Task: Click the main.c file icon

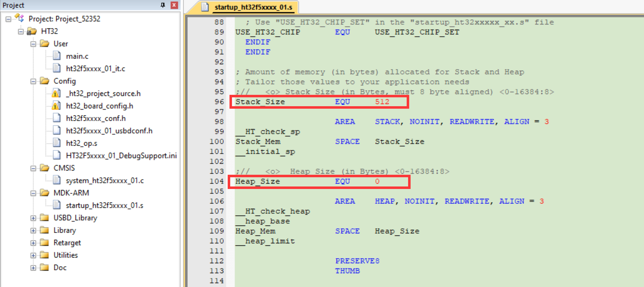Action: pos(57,56)
